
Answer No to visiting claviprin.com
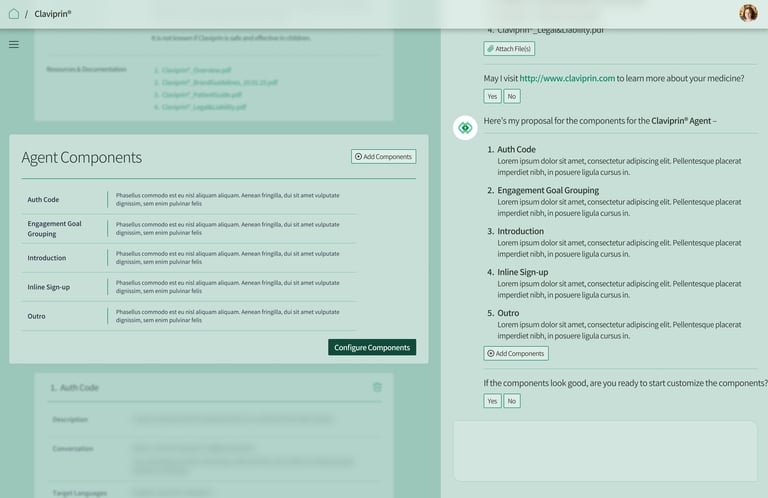pos(512,96)
